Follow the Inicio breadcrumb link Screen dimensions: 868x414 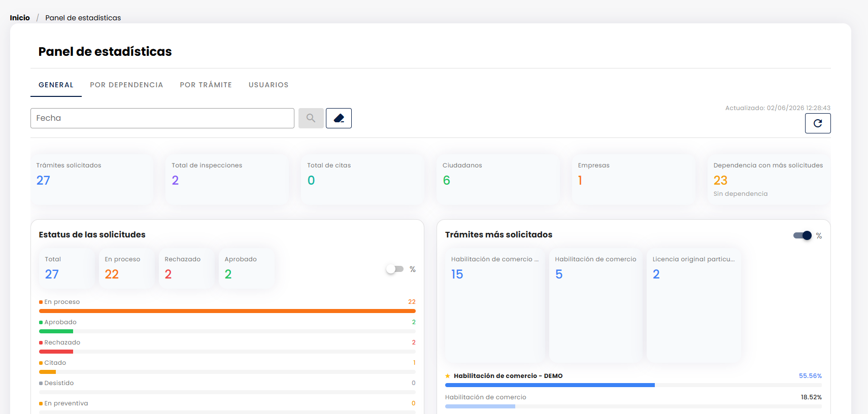pos(20,18)
